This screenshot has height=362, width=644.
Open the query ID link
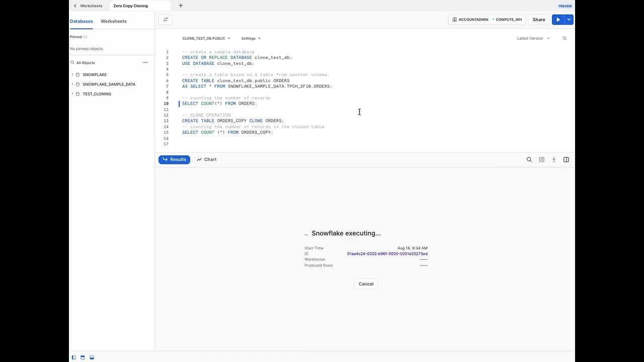[387, 254]
